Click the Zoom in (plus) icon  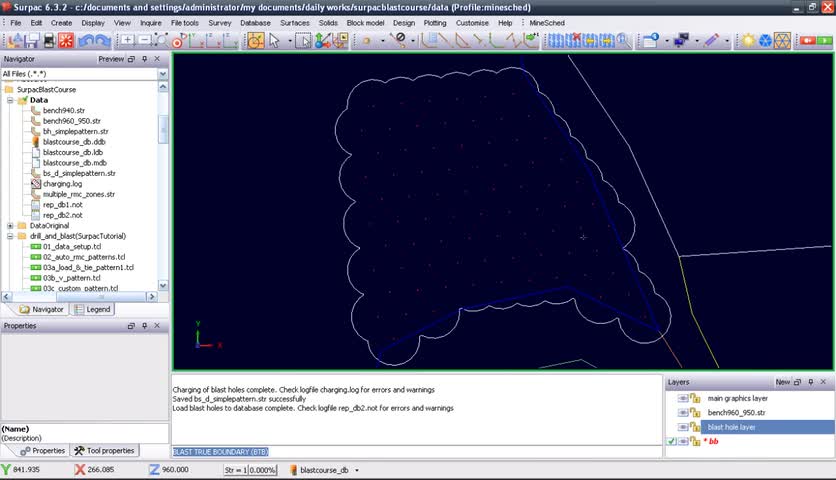[x=127, y=41]
